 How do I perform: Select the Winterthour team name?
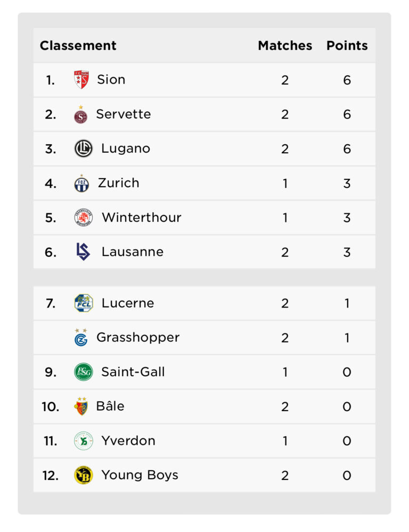[x=142, y=218]
